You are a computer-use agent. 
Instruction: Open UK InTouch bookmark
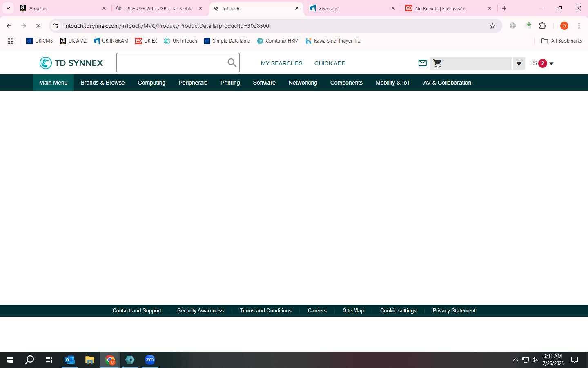tap(180, 41)
